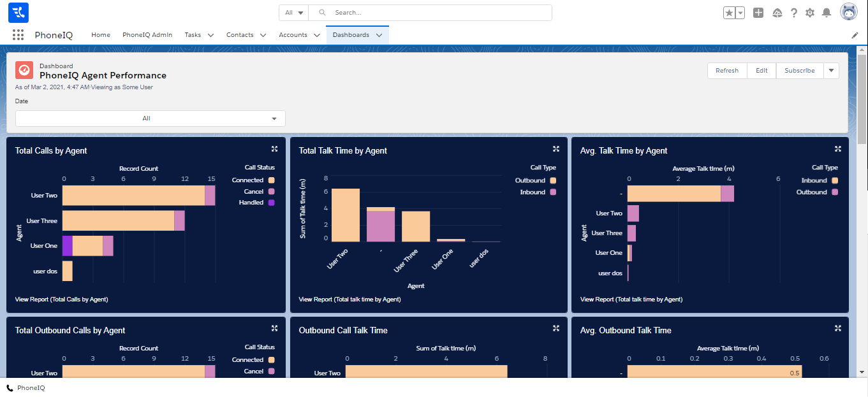868x397 pixels.
Task: Click the Help question mark icon
Action: (x=794, y=13)
